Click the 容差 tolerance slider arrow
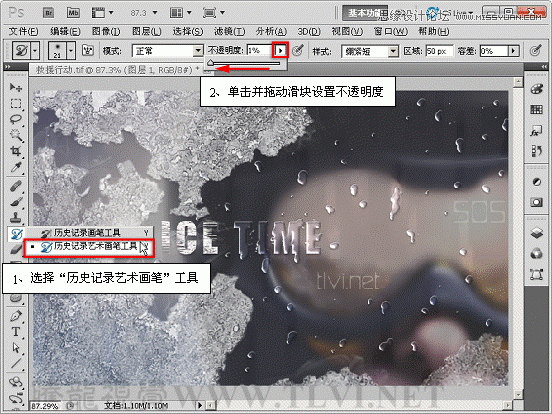Viewport: 552px width, 414px height. point(513,51)
